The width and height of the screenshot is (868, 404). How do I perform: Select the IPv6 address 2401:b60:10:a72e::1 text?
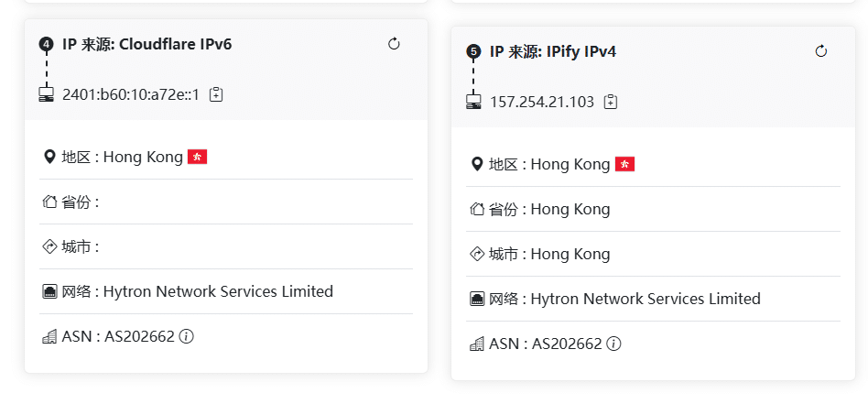click(131, 94)
